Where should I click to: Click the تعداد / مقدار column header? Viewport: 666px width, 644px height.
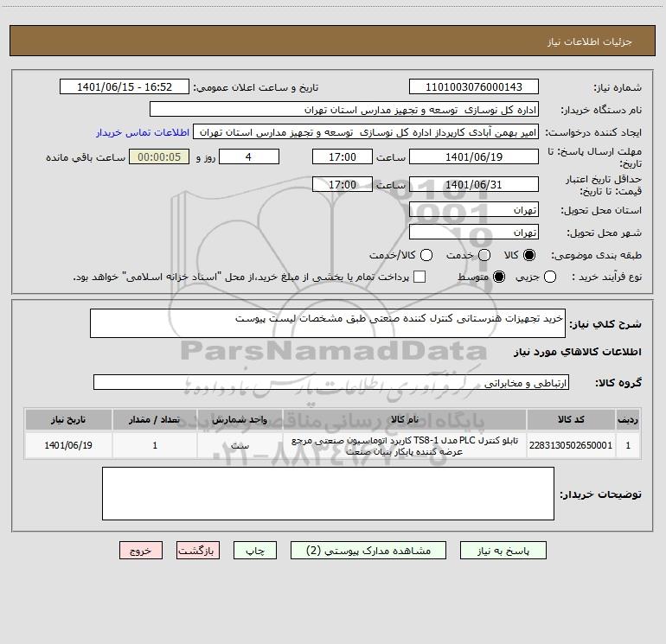point(155,420)
